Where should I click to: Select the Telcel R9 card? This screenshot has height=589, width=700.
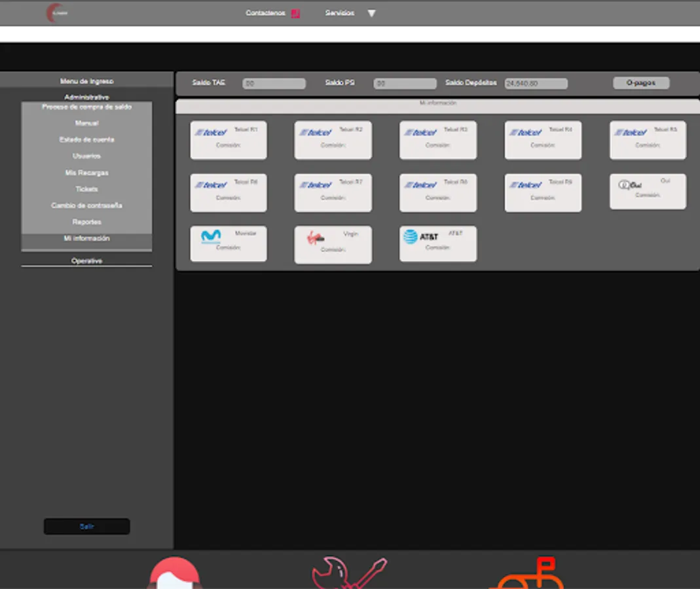coord(543,192)
